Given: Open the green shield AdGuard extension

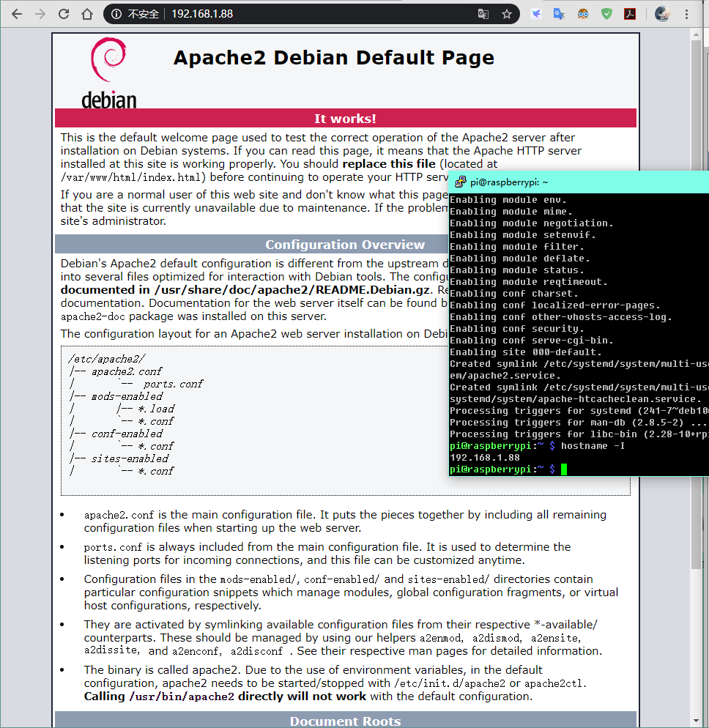Looking at the screenshot, I should [606, 14].
